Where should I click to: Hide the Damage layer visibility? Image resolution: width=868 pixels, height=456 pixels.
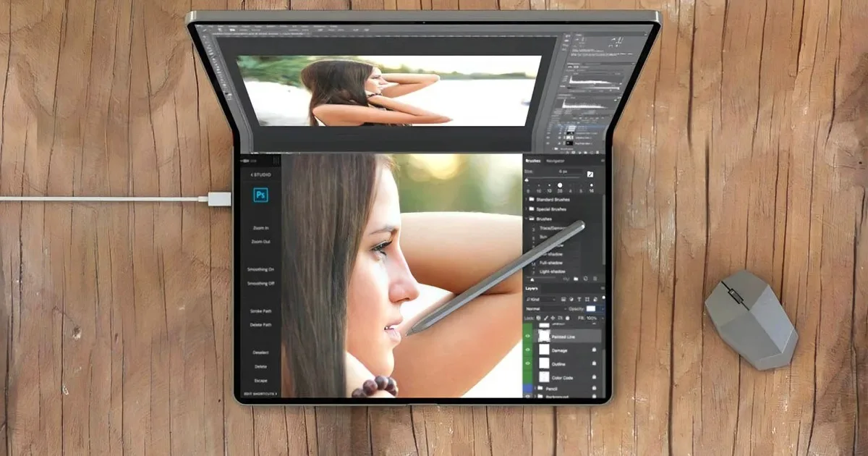pos(527,349)
